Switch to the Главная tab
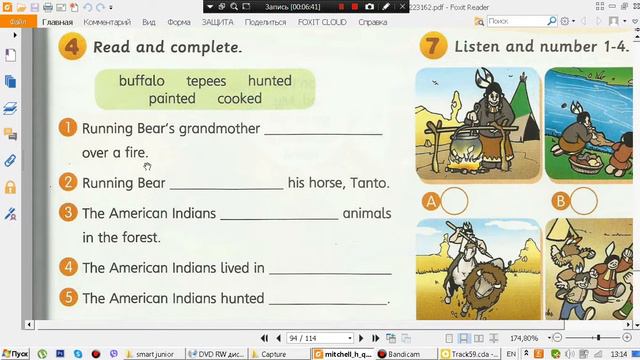The height and width of the screenshot is (360, 640). pos(58,22)
